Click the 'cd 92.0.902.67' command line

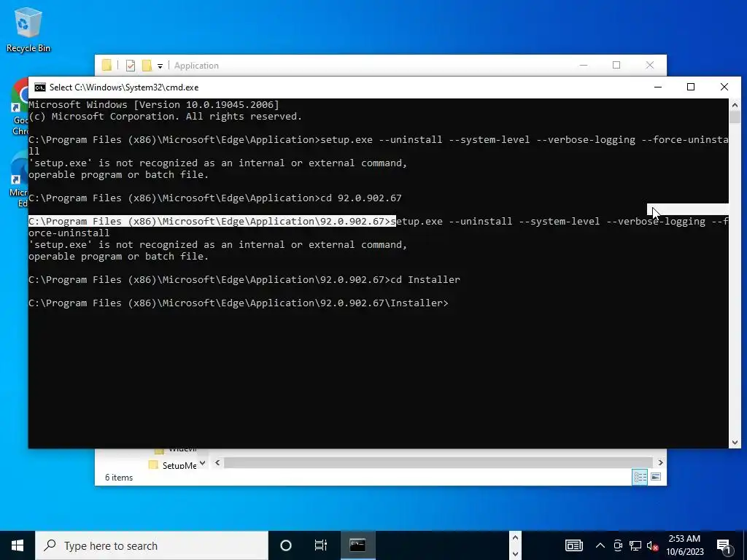tap(215, 198)
